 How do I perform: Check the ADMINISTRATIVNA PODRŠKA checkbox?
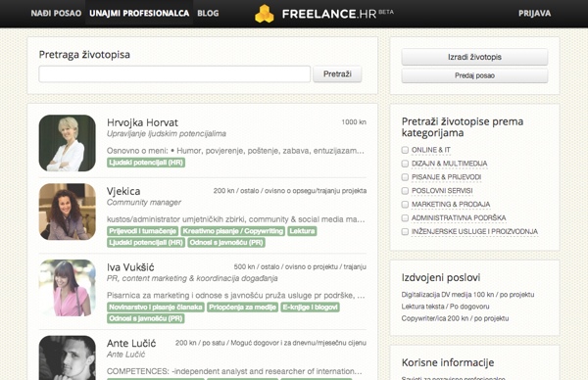tap(405, 217)
